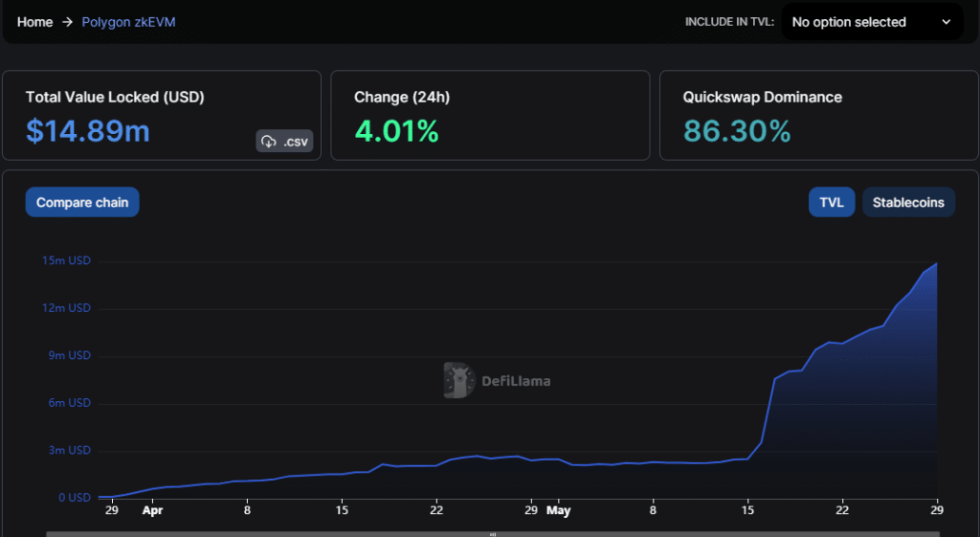Viewport: 980px width, 537px height.
Task: Click the May label on the date axis
Action: 558,511
